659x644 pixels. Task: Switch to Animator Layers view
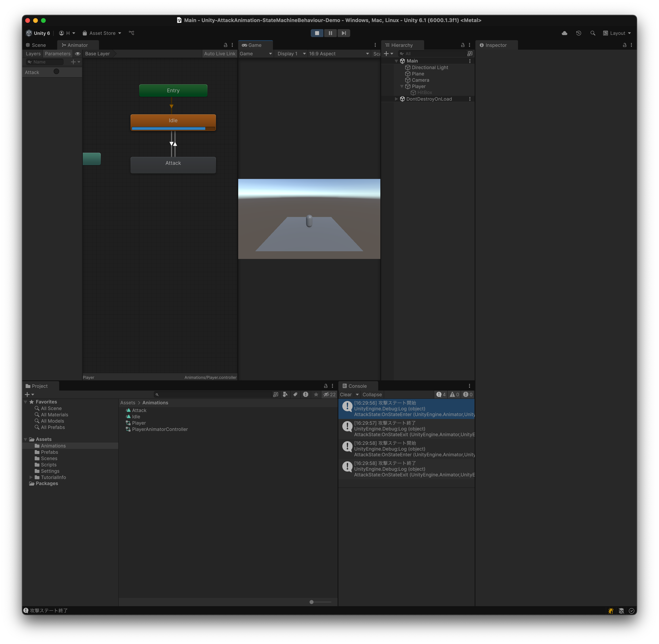[x=33, y=54]
